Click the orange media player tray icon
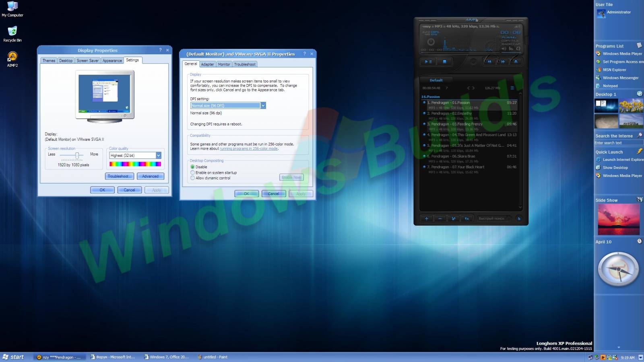644x362 pixels. point(603,357)
